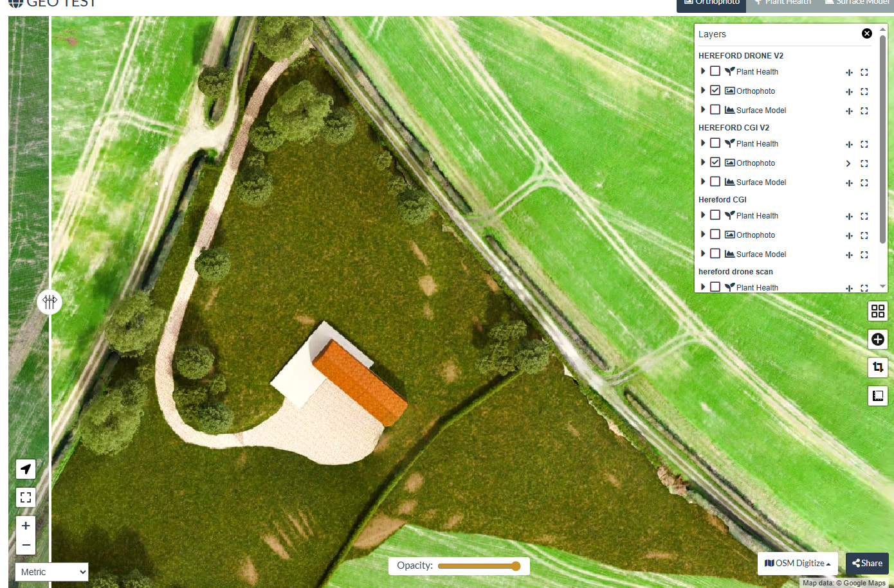The height and width of the screenshot is (588, 894).
Task: Zoom to extent of Hereford CGI Orthophoto
Action: pyautogui.click(x=864, y=236)
